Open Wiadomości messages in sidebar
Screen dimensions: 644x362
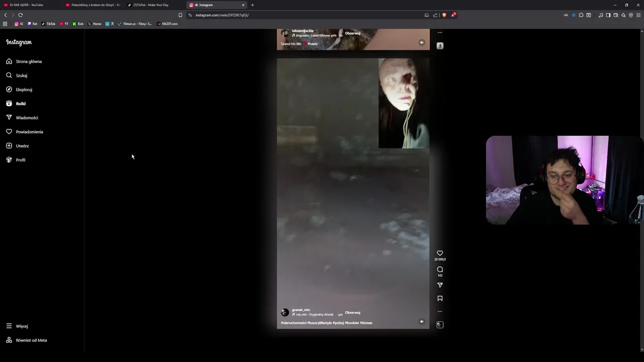coord(22,118)
